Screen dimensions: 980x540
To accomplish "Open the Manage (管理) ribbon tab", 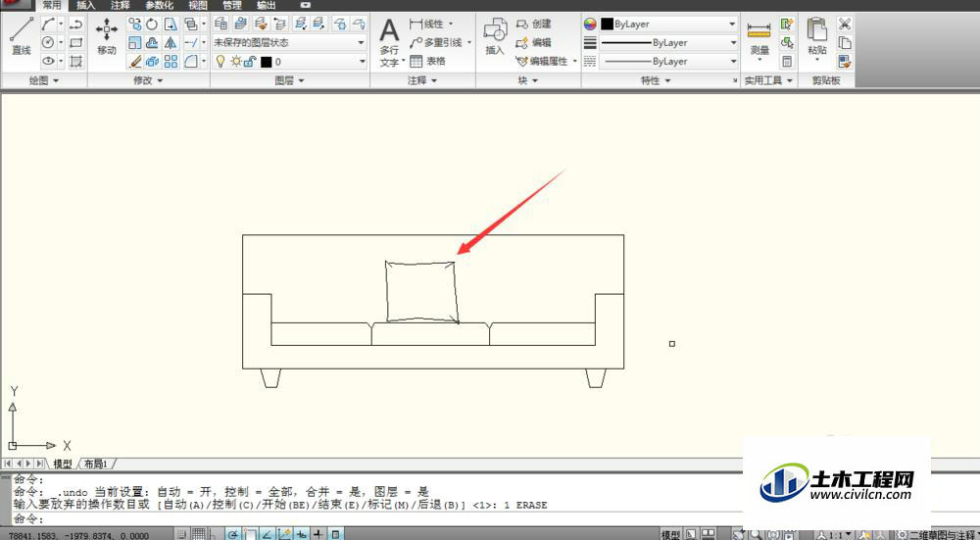I will click(x=232, y=5).
